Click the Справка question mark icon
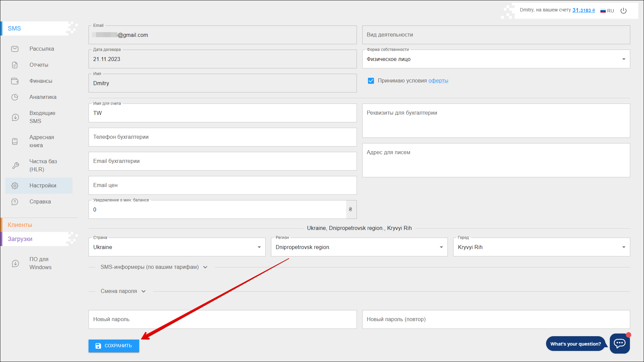Screen dimensions: 644x362 click(15, 202)
